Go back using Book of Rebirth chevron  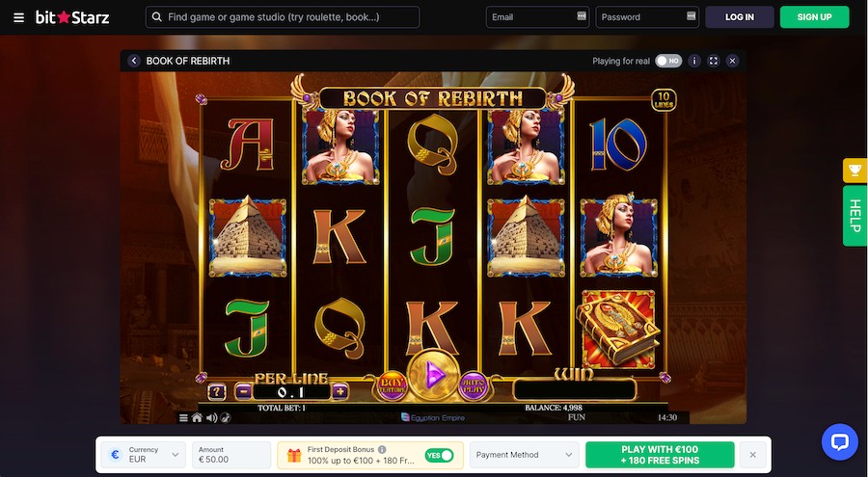[134, 61]
